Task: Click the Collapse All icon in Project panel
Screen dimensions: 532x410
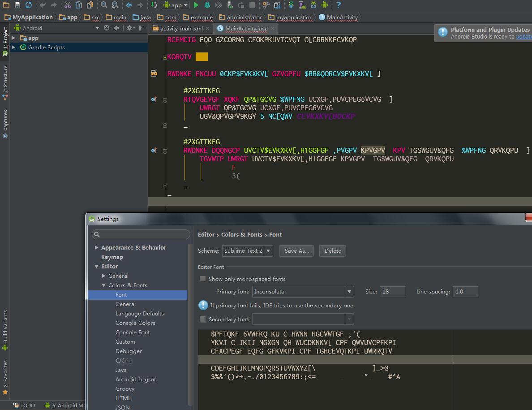Action: (116, 28)
